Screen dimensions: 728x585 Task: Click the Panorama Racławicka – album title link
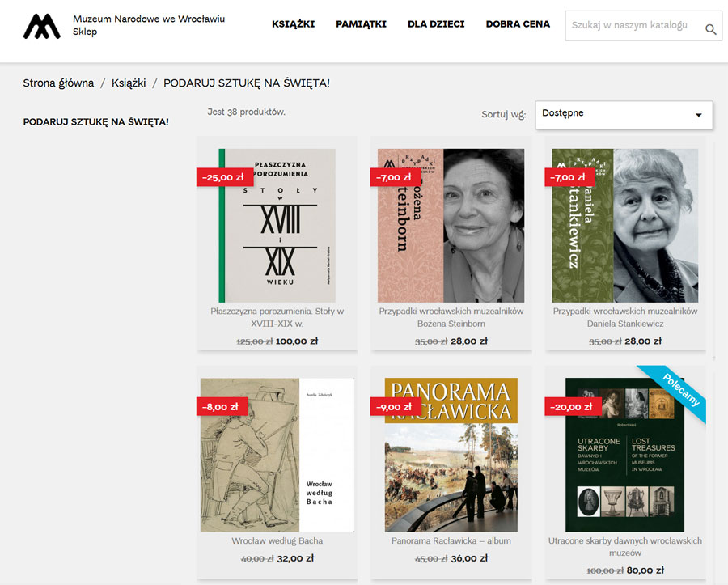(x=451, y=540)
